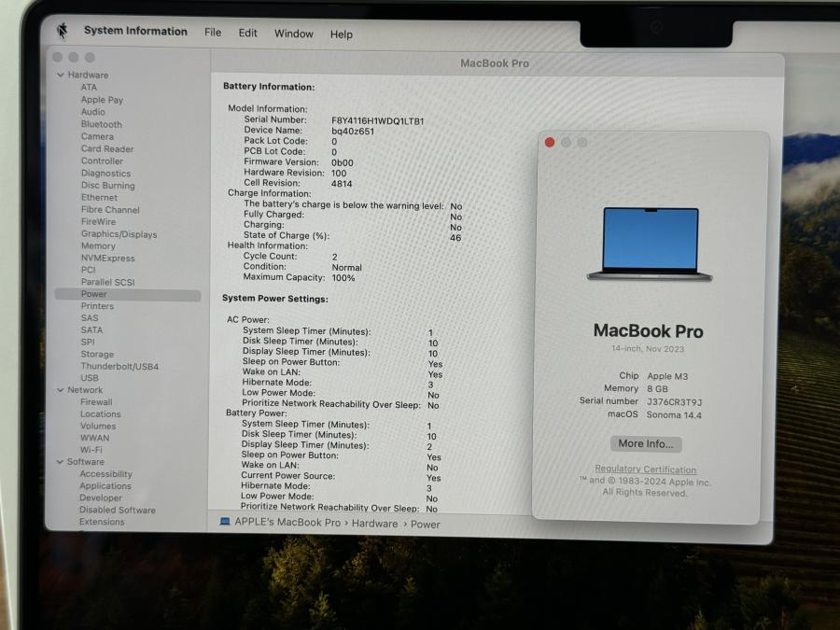The width and height of the screenshot is (840, 630).
Task: Open the File menu
Action: [x=213, y=33]
